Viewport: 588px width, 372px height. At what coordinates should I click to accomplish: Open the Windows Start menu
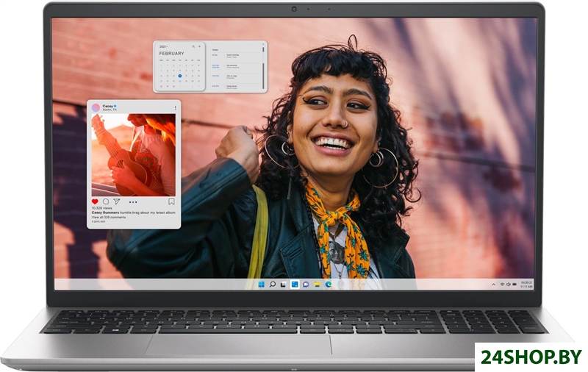262,284
